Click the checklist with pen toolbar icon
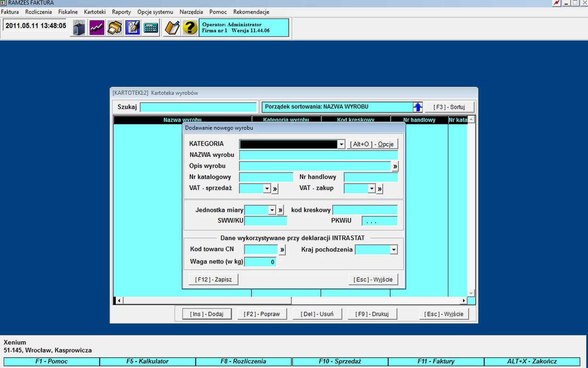Image resolution: width=588 pixels, height=368 pixels. click(133, 28)
